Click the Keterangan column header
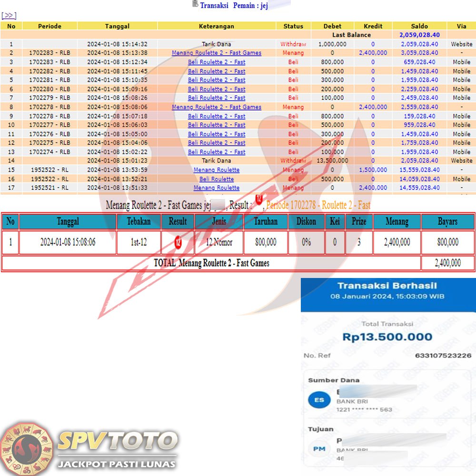Screen dimensions: 476x476 point(217,26)
